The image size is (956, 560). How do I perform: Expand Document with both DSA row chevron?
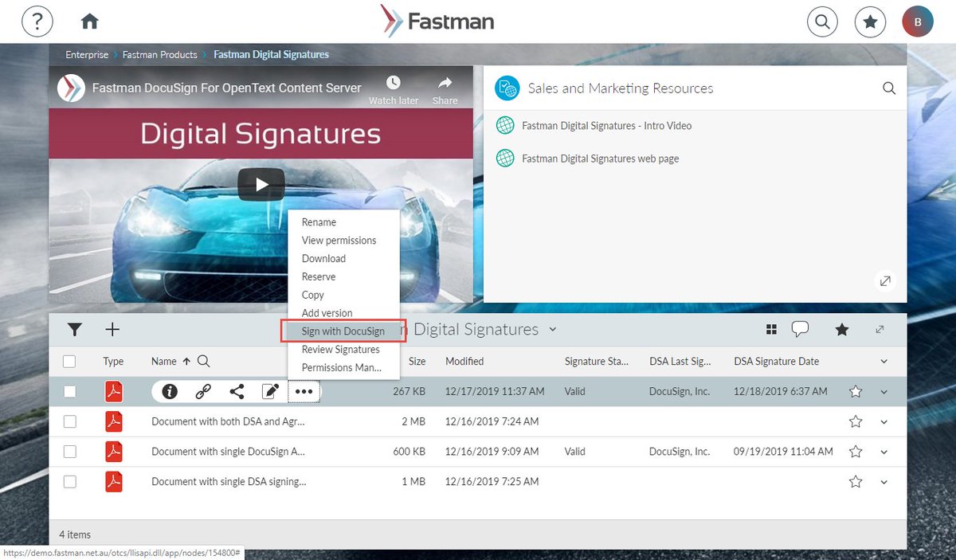(x=884, y=421)
